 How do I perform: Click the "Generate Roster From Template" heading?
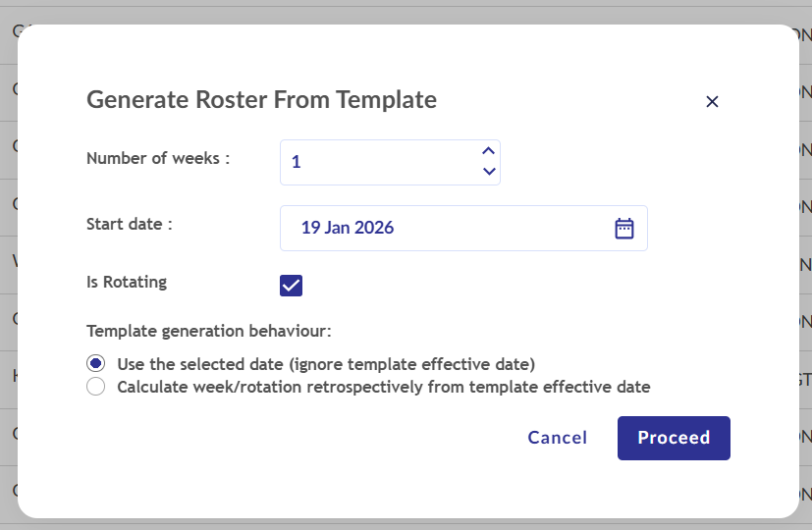pyautogui.click(x=261, y=99)
